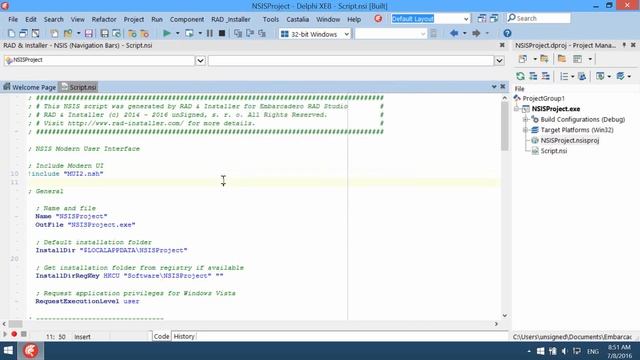Select Script.nsi in Project Manager

pos(553,151)
